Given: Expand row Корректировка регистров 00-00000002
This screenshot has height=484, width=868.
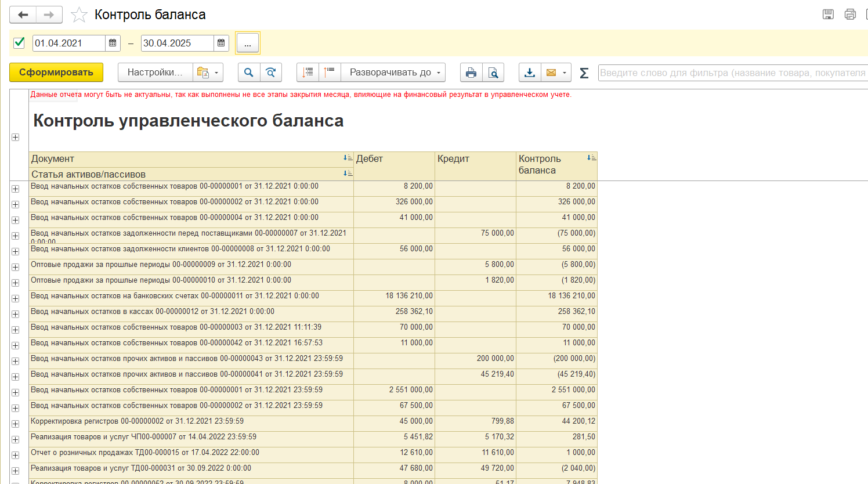Looking at the screenshot, I should 16,424.
